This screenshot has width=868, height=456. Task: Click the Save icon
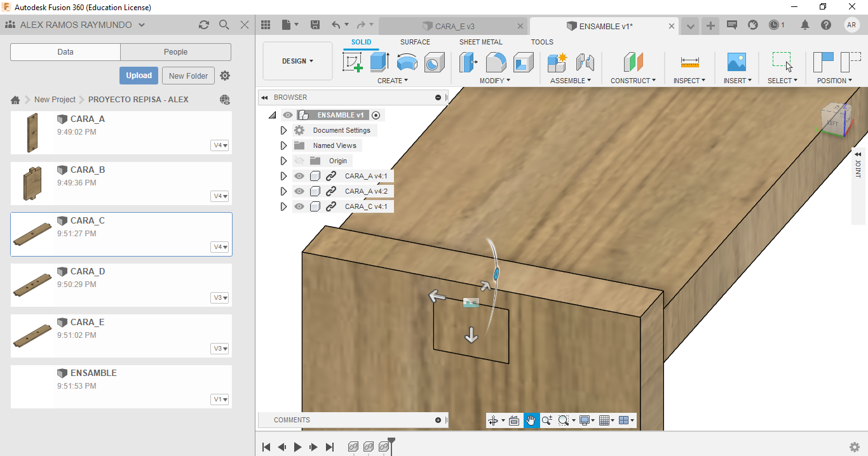[315, 25]
